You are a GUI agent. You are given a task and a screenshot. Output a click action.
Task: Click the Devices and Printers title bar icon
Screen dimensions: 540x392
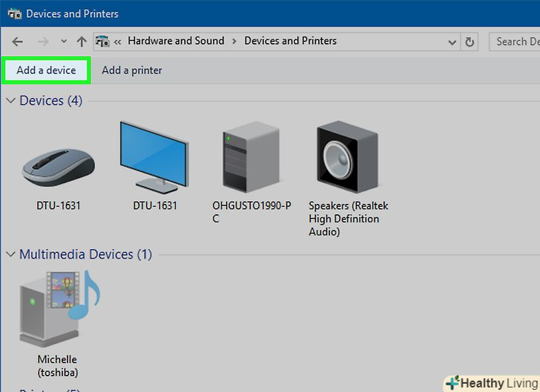(x=15, y=14)
